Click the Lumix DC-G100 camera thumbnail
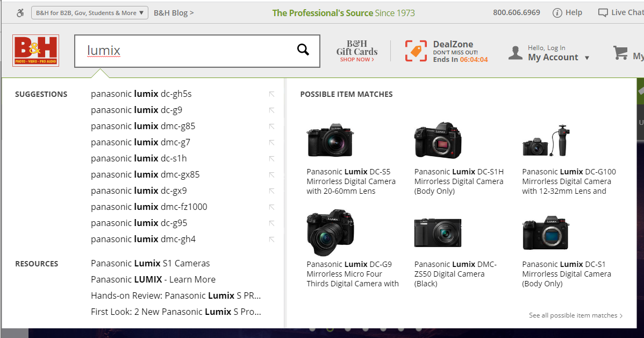 click(x=546, y=141)
